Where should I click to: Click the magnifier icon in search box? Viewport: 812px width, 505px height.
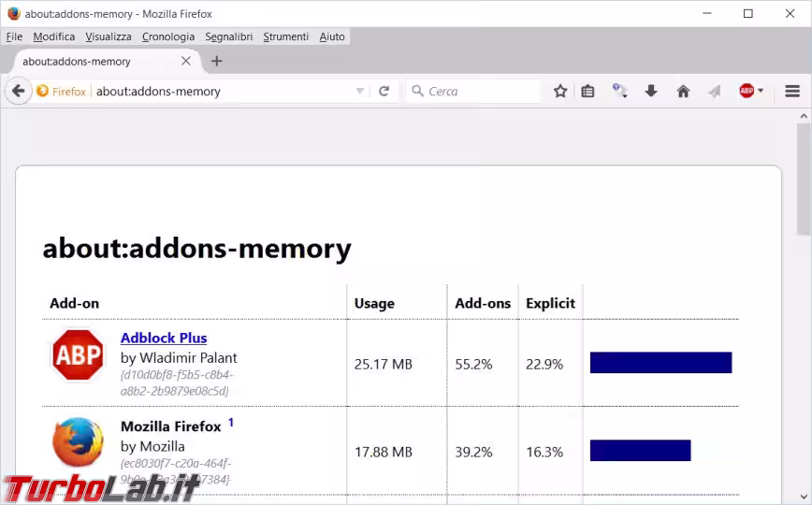[417, 91]
